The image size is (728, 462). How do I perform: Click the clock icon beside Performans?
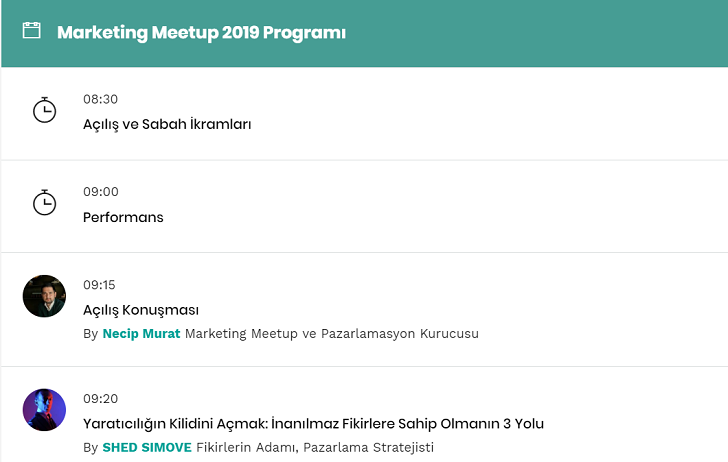[44, 203]
